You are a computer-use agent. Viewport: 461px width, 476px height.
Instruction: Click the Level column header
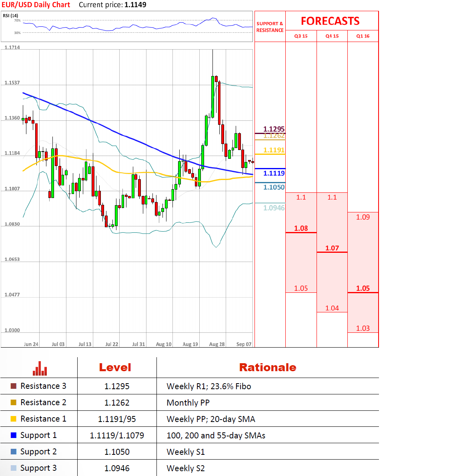pos(115,367)
